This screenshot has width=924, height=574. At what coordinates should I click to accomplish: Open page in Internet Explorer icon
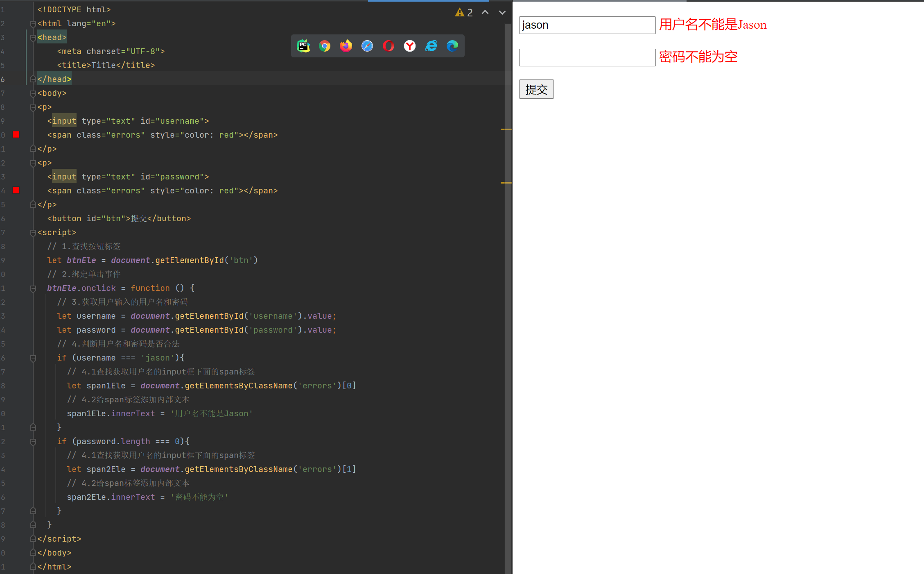click(431, 46)
